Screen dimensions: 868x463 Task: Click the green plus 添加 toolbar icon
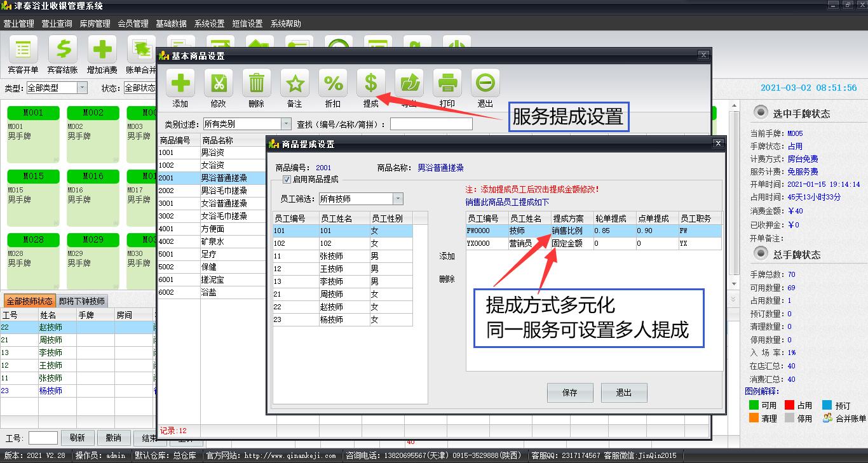pyautogui.click(x=180, y=84)
